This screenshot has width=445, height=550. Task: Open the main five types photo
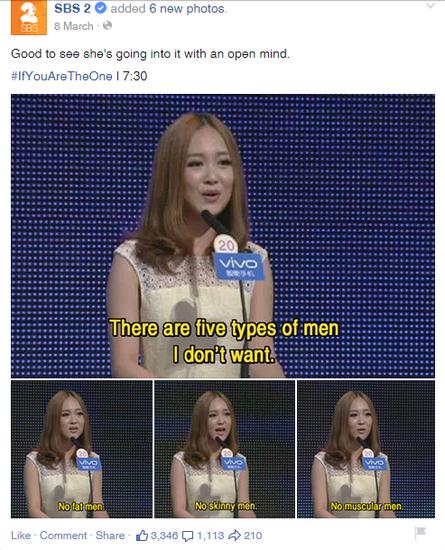(223, 236)
